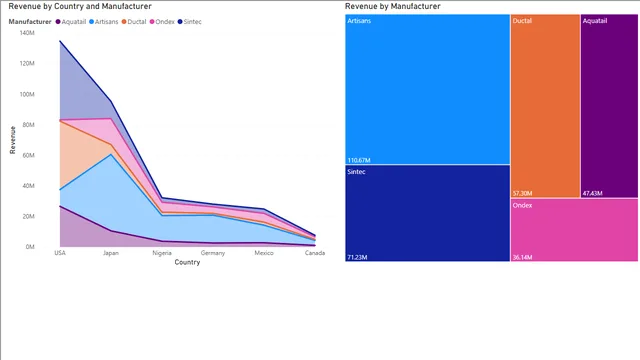Click the Revenue by Country and Manufacturer title
640x360 pixels.
80,7
